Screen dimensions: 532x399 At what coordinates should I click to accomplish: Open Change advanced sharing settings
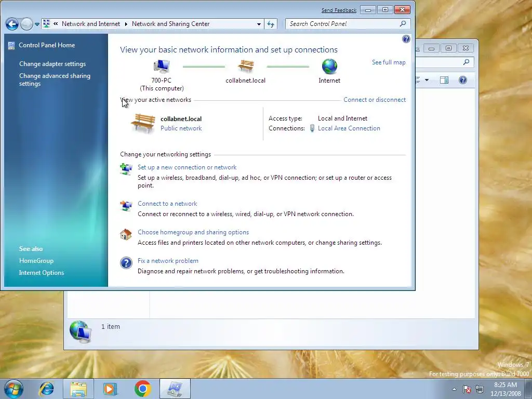pos(55,79)
